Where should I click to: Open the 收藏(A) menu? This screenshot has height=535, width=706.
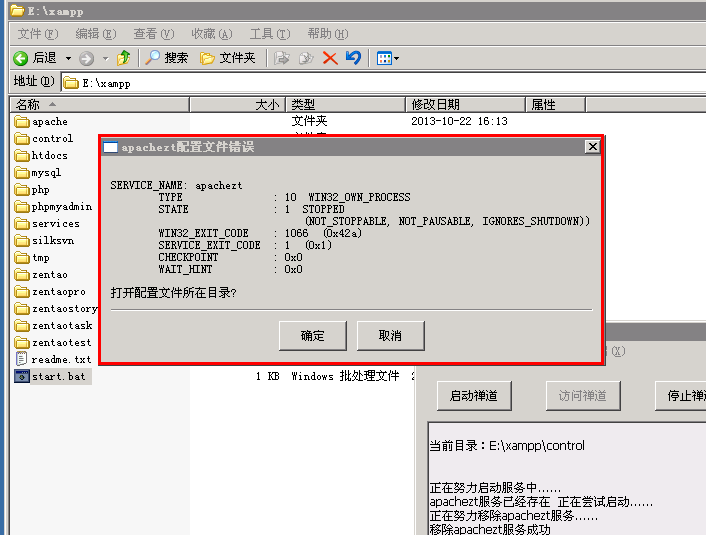212,34
